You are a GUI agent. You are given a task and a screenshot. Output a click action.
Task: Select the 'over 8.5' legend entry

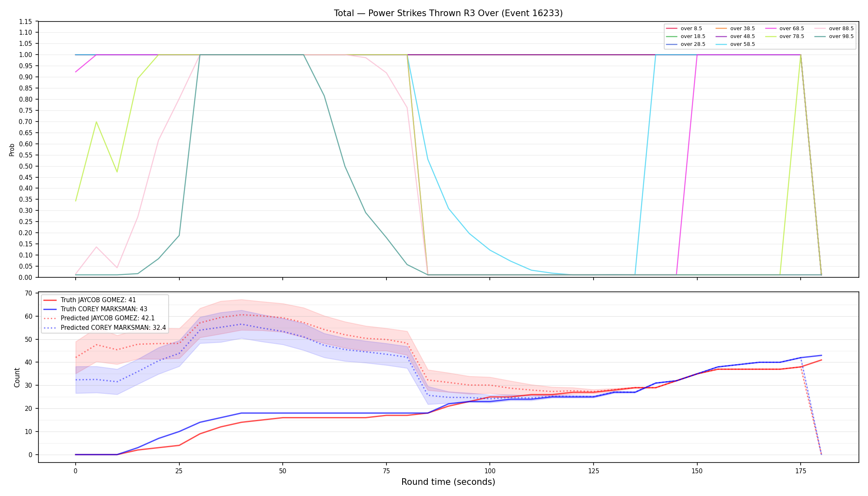(x=684, y=29)
